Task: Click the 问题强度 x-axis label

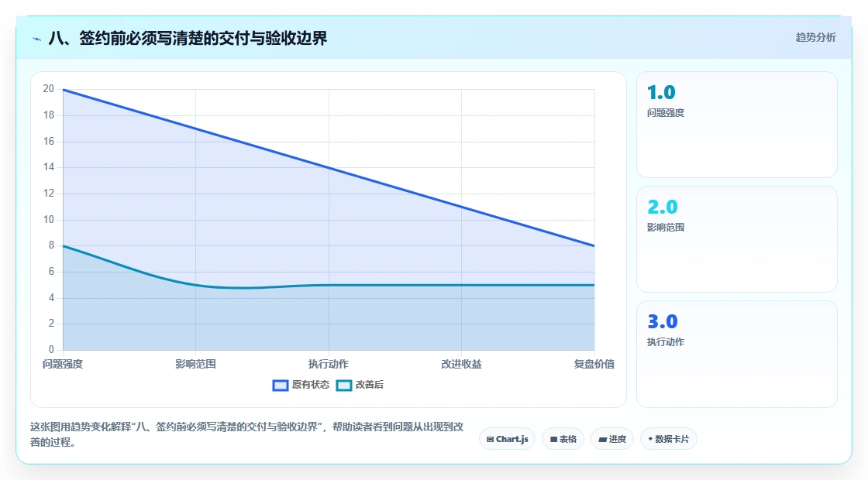Action: click(x=63, y=365)
